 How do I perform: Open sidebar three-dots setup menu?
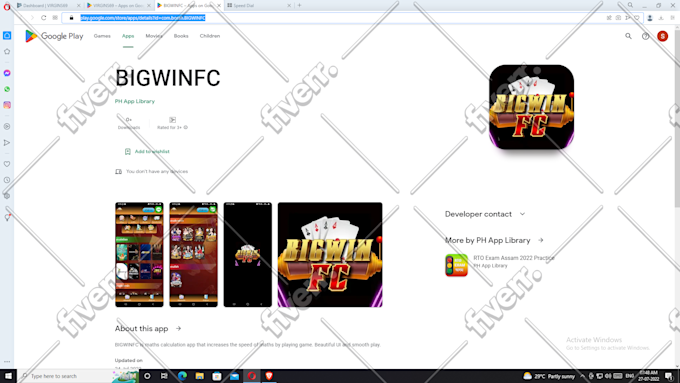tap(7, 361)
